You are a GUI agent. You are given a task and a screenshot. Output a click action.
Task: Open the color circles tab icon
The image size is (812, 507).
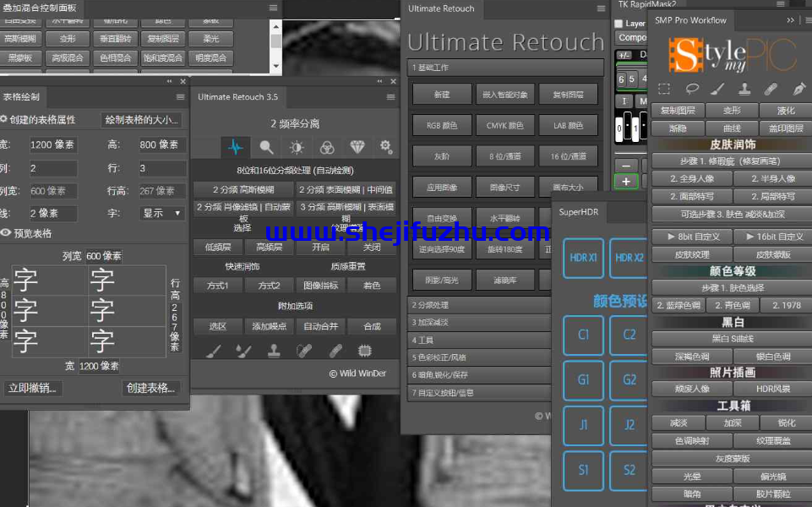coord(327,148)
